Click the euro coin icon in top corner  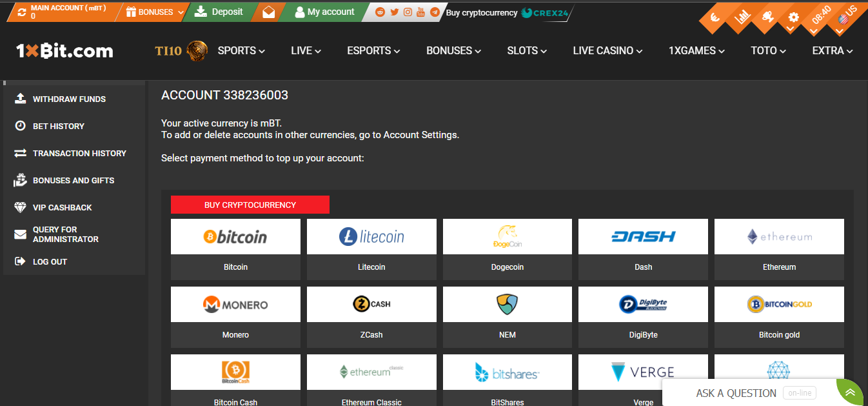(715, 17)
